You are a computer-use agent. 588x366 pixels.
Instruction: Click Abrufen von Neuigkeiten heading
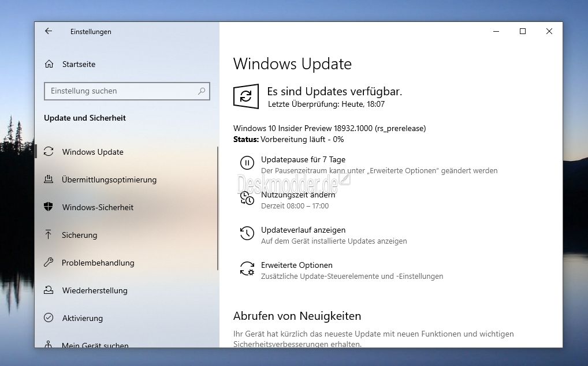click(x=297, y=316)
